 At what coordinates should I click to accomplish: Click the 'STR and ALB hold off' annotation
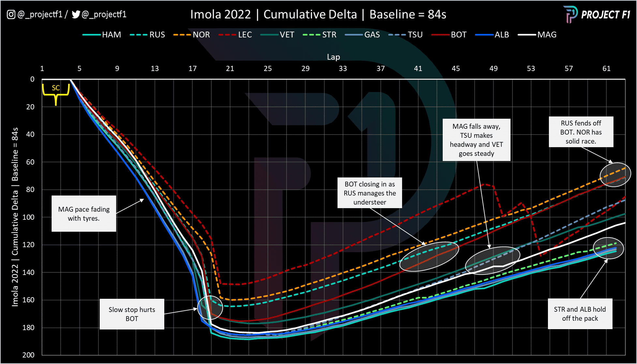click(x=580, y=314)
